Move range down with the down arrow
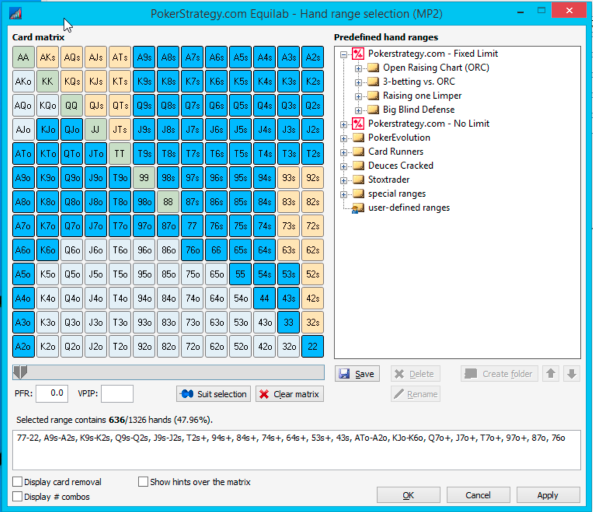The width and height of the screenshot is (593, 512). click(x=571, y=374)
